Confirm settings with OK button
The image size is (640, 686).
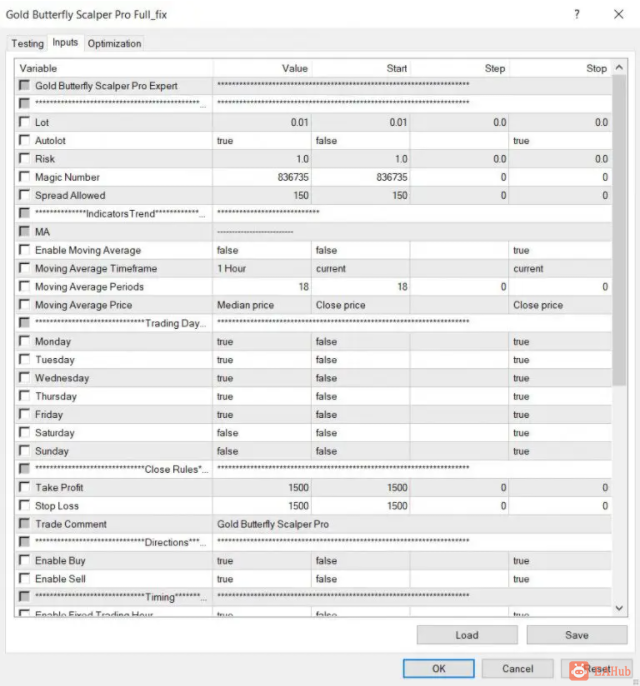tap(438, 668)
